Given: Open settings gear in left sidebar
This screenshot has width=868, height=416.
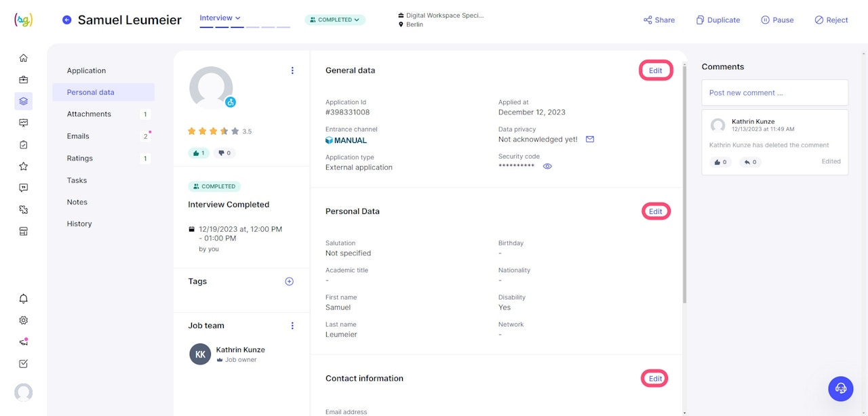Looking at the screenshot, I should (x=24, y=320).
